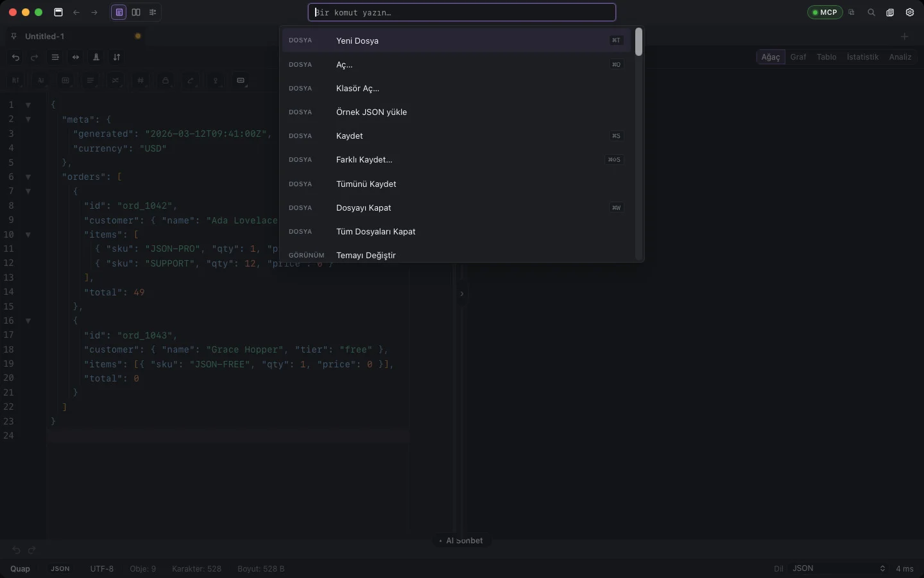Screen dimensions: 924x578
Task: Open the settings gear in title bar
Action: [x=910, y=12]
